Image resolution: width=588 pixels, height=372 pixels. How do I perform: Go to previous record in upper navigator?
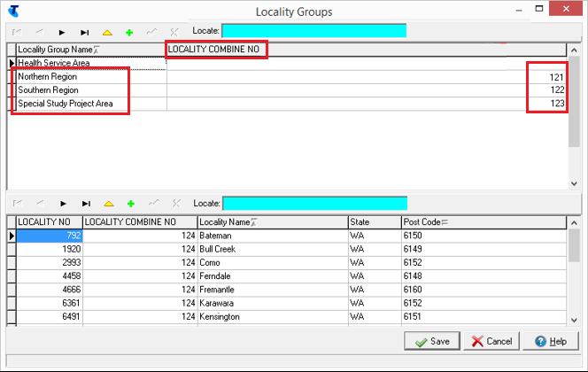(x=39, y=33)
